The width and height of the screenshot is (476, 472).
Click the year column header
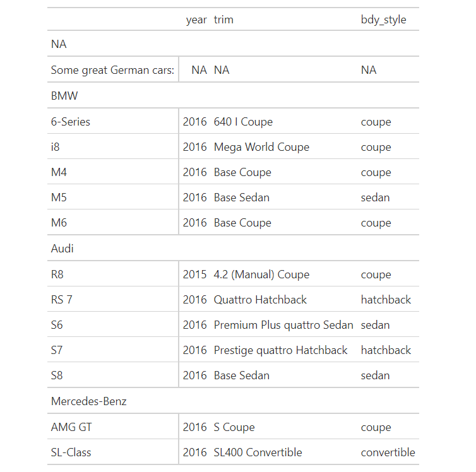[x=196, y=20]
